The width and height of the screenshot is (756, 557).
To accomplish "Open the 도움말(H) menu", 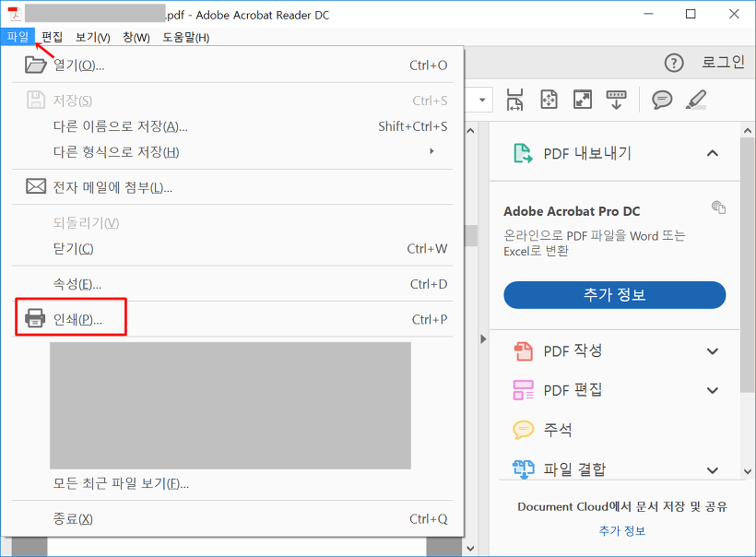I will 185,37.
